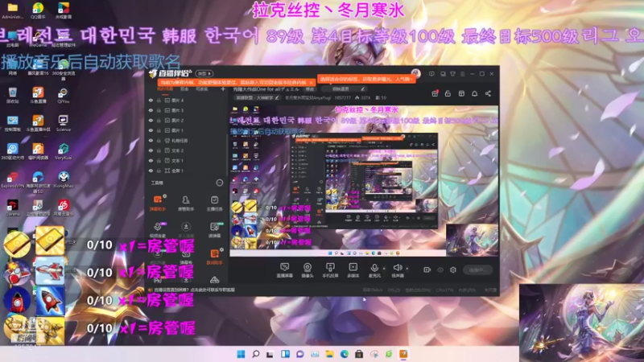The height and width of the screenshot is (362, 644).
Task: Toggle the lock on 文本 2 layer
Action: [159, 150]
